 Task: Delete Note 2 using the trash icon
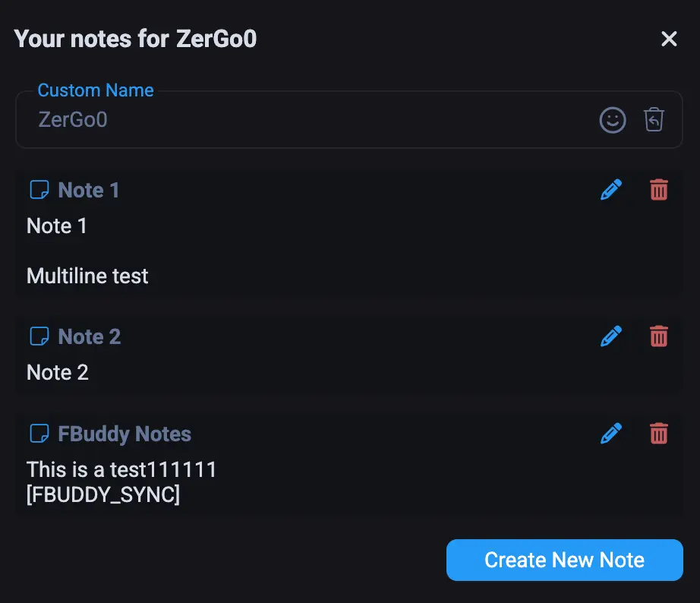pos(658,336)
